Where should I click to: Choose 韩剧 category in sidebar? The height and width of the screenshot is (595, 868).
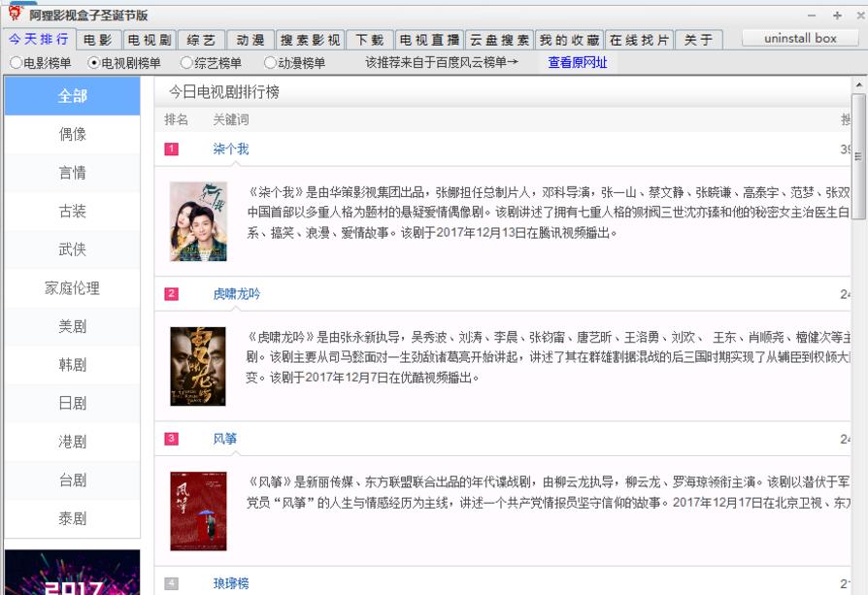[x=72, y=365]
